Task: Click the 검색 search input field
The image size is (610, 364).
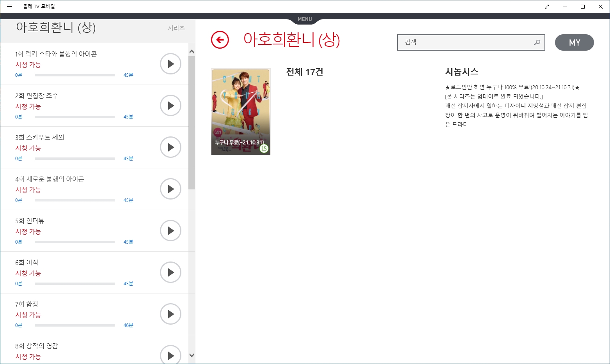Action: point(471,42)
